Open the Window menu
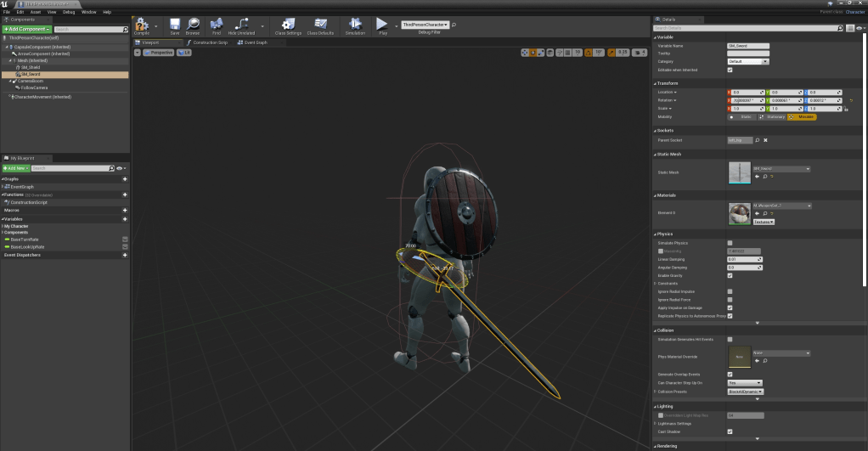This screenshot has height=451, width=868. [88, 12]
